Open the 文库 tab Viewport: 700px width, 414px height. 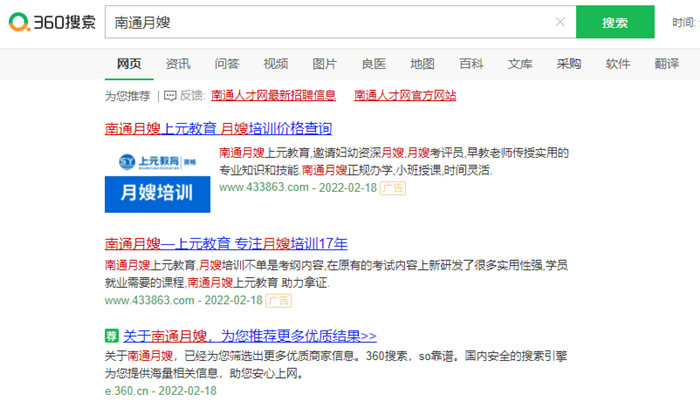[520, 64]
